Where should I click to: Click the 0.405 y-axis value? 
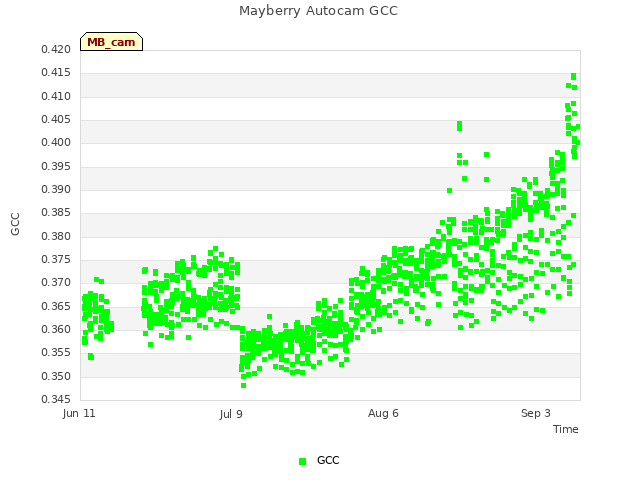click(56, 120)
